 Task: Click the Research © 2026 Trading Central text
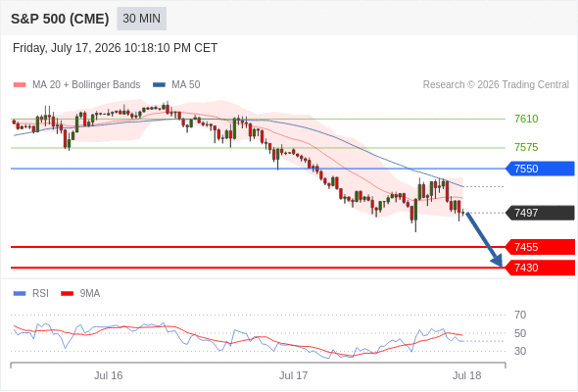click(x=496, y=85)
